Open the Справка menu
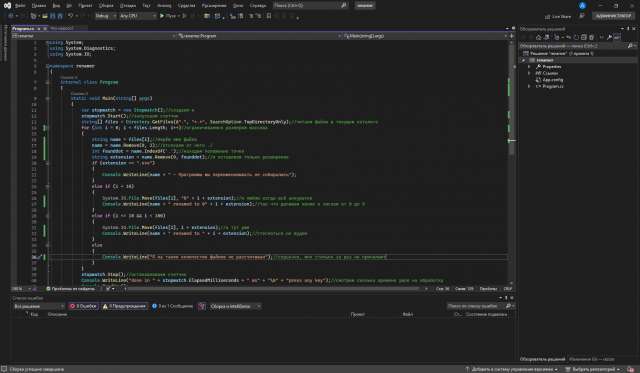 pos(258,5)
